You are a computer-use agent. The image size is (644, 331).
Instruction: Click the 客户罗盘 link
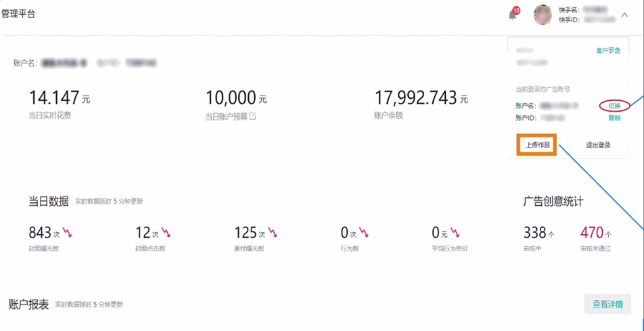pyautogui.click(x=607, y=51)
